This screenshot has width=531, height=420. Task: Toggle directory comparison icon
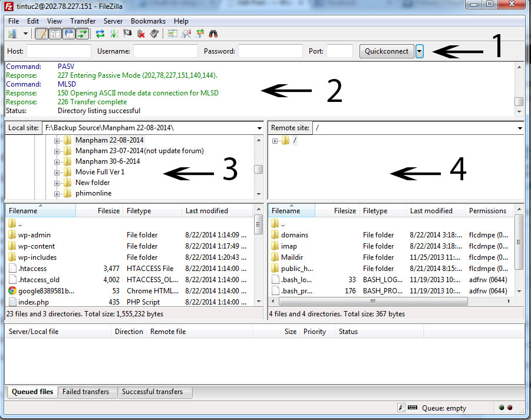coord(186,34)
